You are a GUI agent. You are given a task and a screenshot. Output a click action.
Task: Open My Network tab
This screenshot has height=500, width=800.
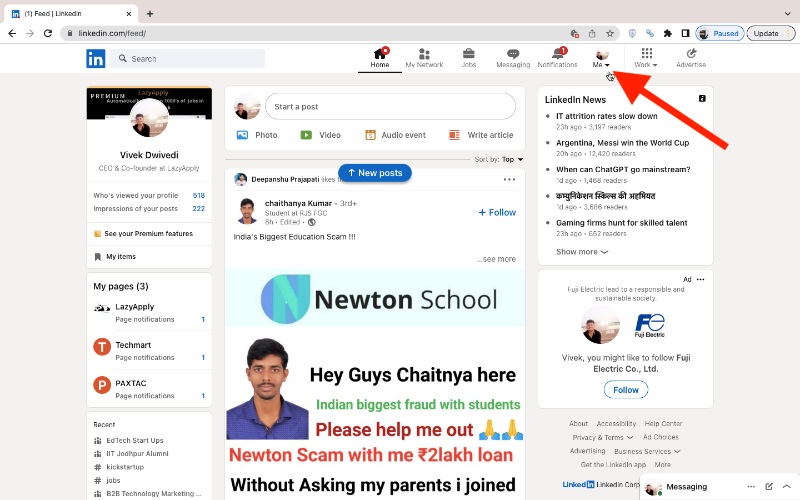(424, 58)
